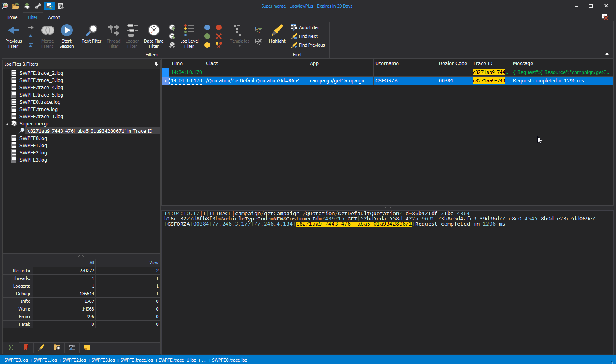Toggle the pin on Log Files & Filters panel
Screen dimensions: 616x364
(x=156, y=64)
